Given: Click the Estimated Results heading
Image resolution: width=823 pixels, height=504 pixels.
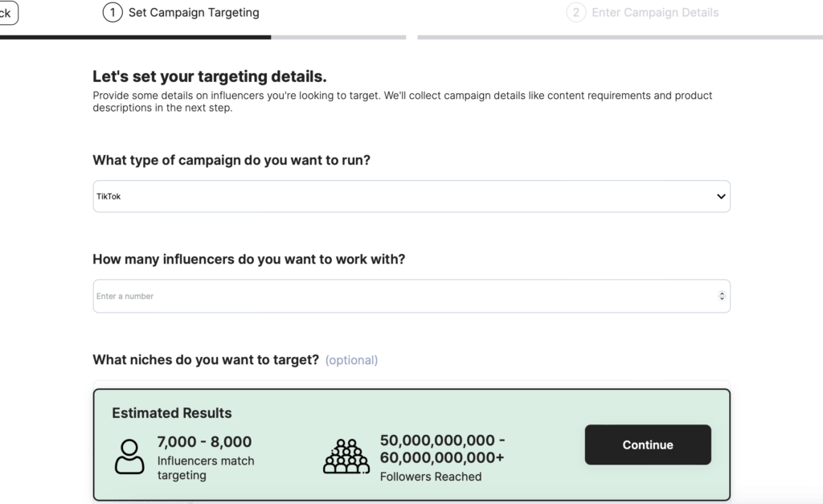Looking at the screenshot, I should (x=172, y=413).
